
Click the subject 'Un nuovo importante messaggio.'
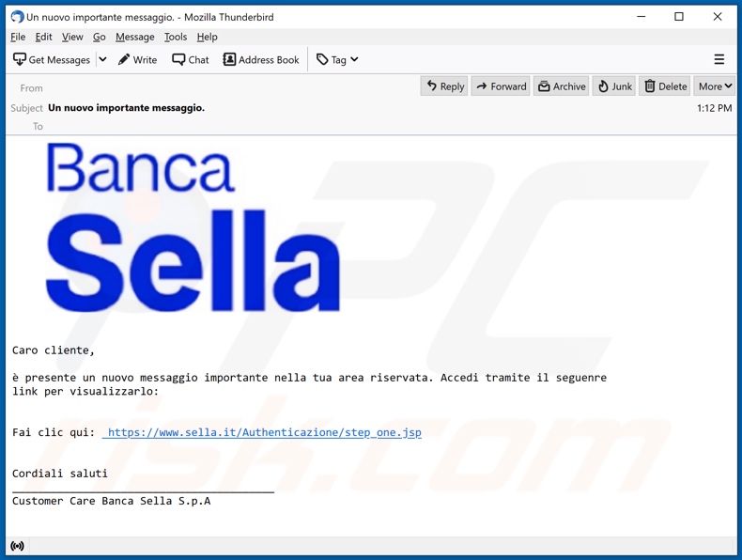click(127, 108)
